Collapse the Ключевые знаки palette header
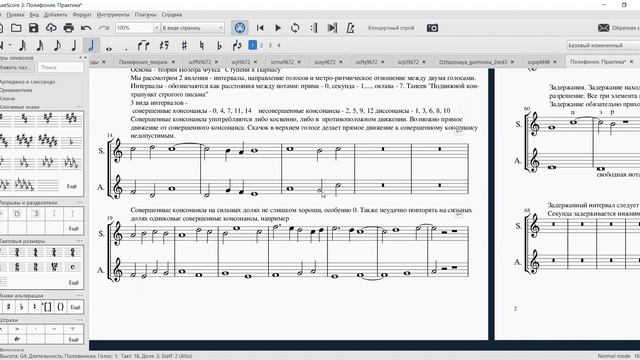Viewport: 640px width, 360px height. [20, 107]
